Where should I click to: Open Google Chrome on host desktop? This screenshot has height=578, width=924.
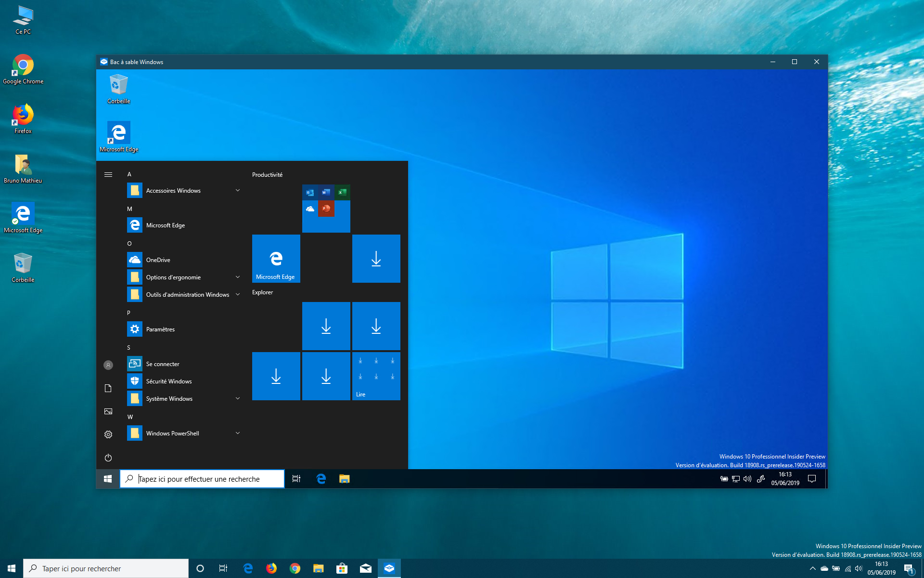click(x=23, y=69)
